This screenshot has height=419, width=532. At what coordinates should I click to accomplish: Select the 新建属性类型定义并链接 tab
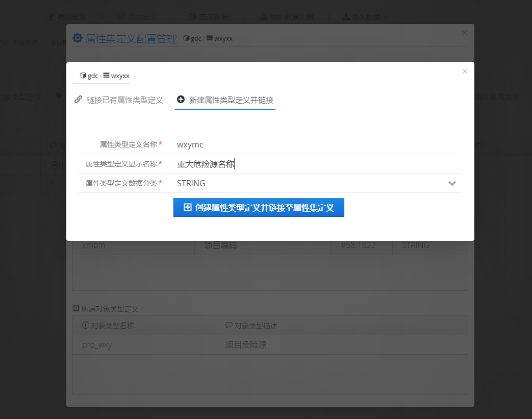231,100
